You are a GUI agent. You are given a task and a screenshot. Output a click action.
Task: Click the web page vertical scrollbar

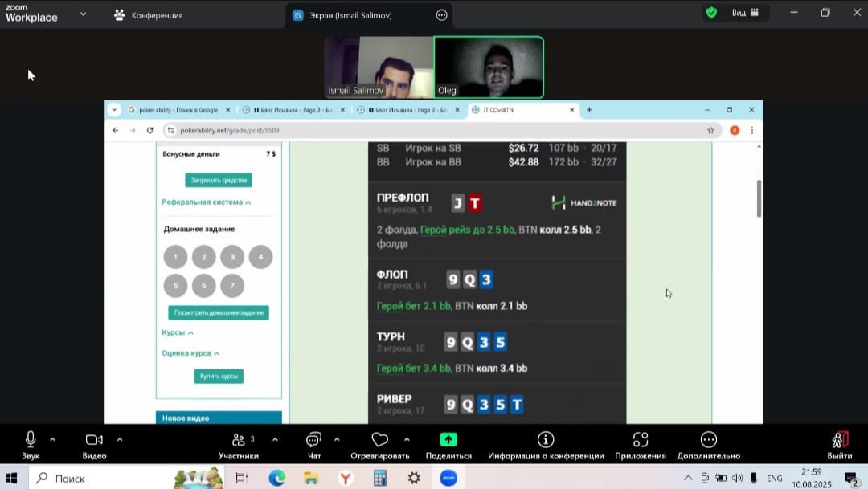pos(759,198)
